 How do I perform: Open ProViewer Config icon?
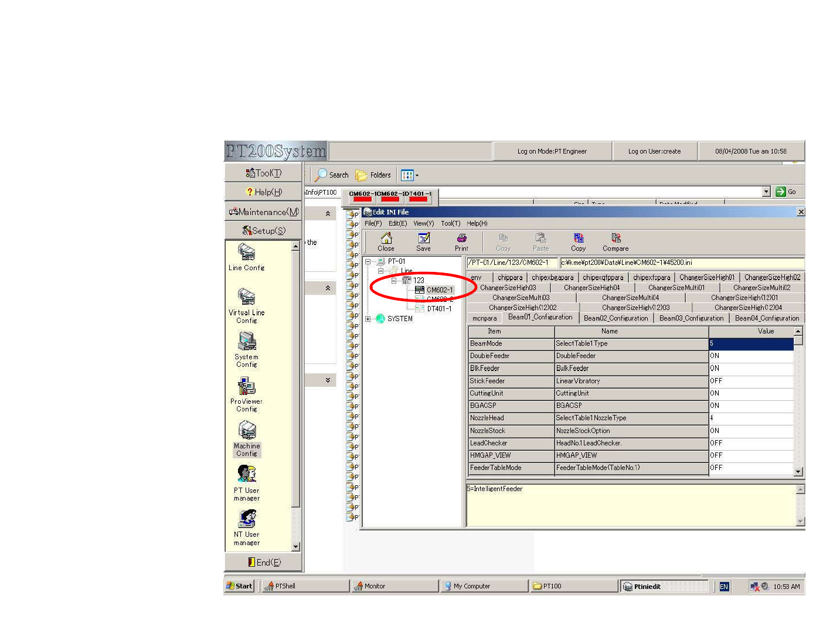(246, 386)
